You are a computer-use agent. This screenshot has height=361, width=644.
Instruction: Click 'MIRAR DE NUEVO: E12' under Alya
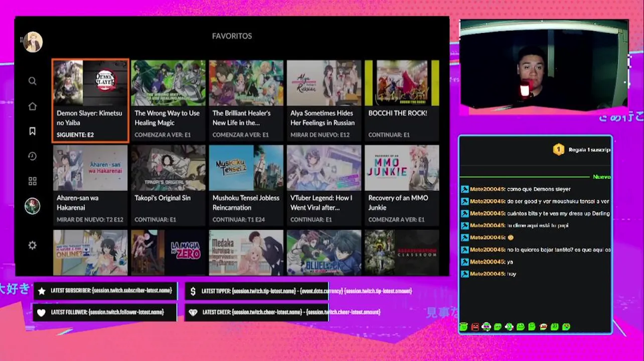(x=320, y=135)
